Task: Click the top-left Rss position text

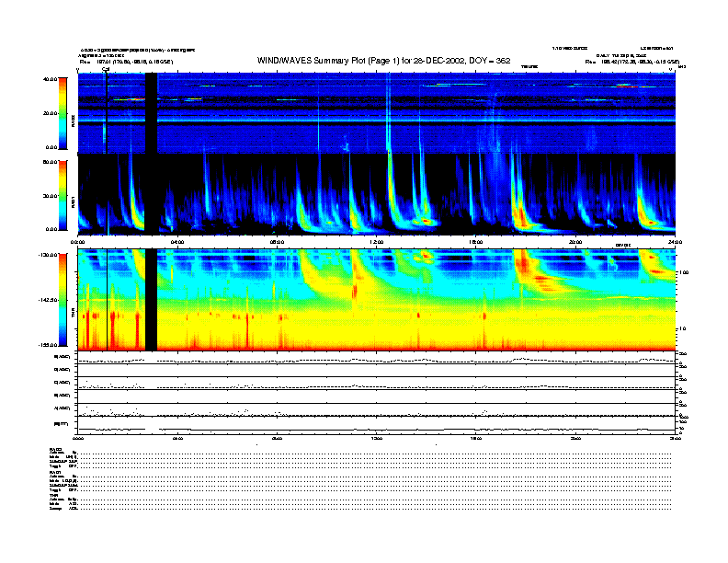Action: 126,62
